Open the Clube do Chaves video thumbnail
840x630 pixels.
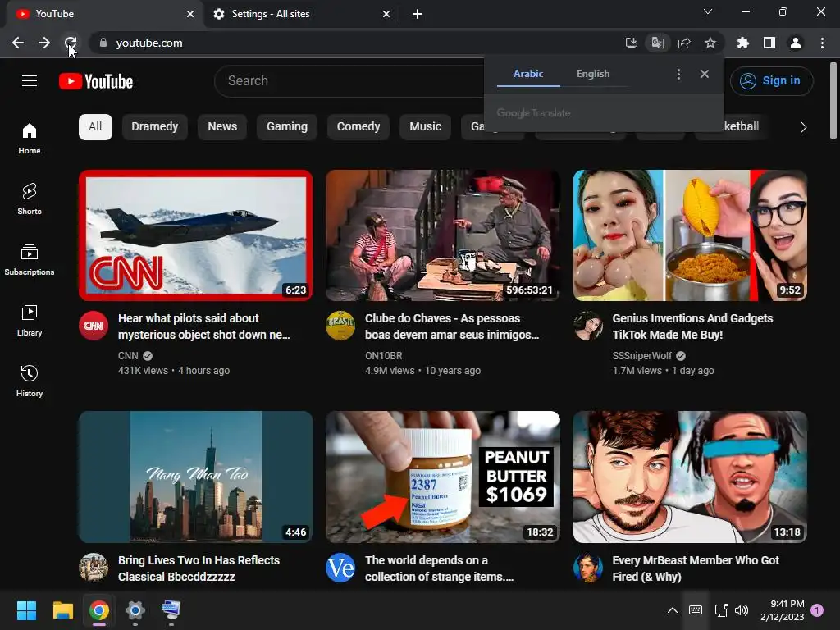[443, 235]
